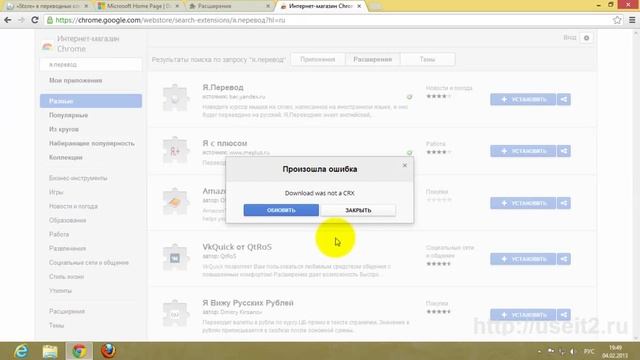Open Бизнес-инструменты category

(x=78, y=178)
